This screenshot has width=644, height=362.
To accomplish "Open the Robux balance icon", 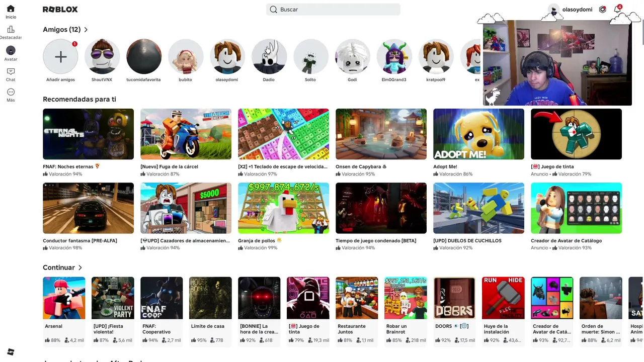I will 602,10.
